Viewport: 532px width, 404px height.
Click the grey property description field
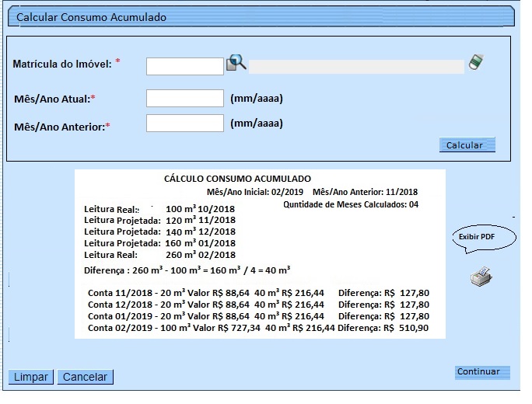coord(356,66)
